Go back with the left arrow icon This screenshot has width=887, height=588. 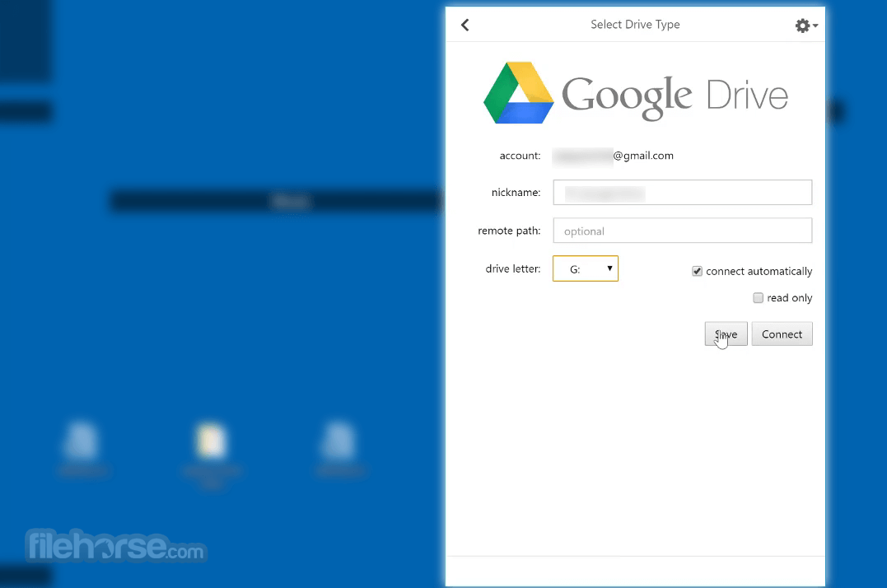click(465, 25)
